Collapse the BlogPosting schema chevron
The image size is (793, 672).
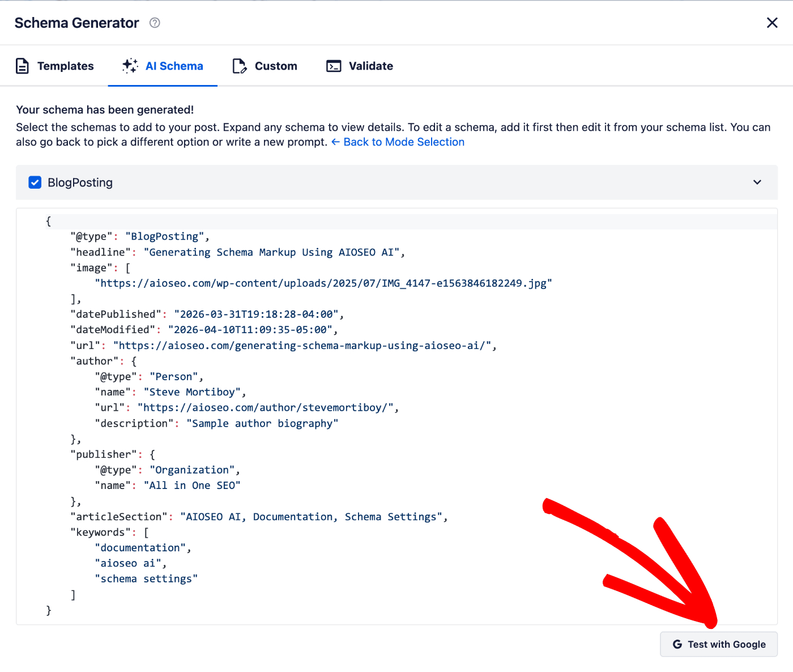tap(757, 182)
